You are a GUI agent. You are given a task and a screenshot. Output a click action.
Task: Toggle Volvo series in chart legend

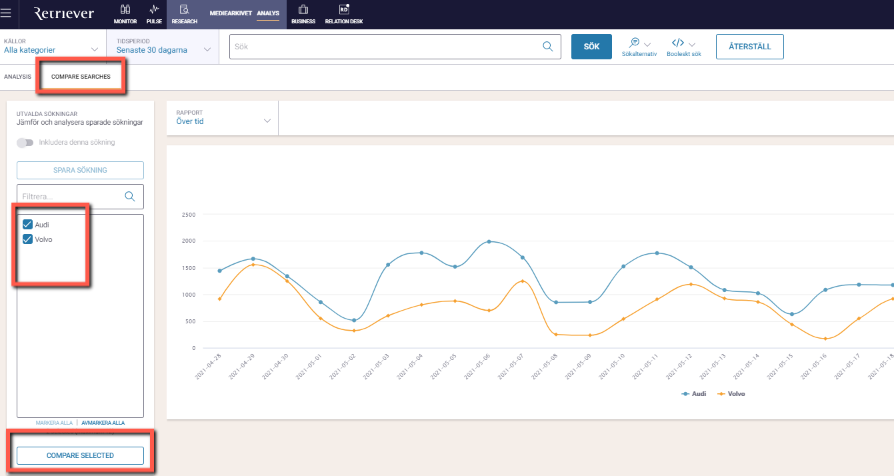tap(731, 394)
